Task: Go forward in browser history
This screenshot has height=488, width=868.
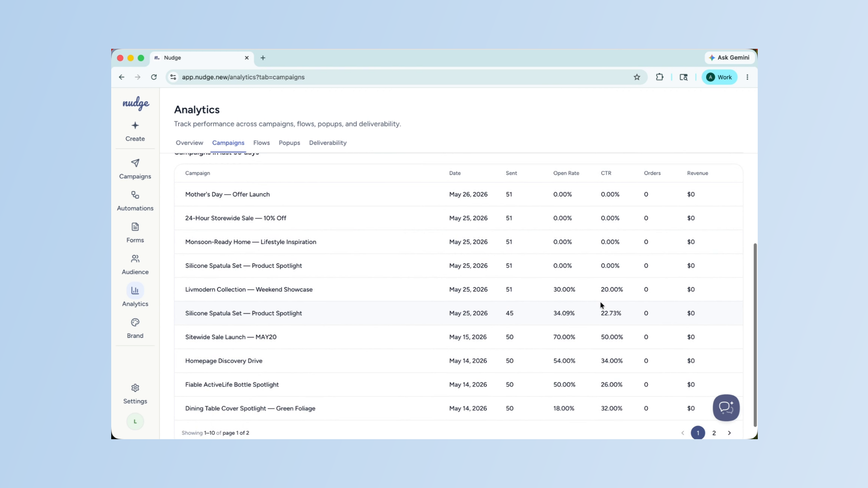Action: click(x=137, y=77)
